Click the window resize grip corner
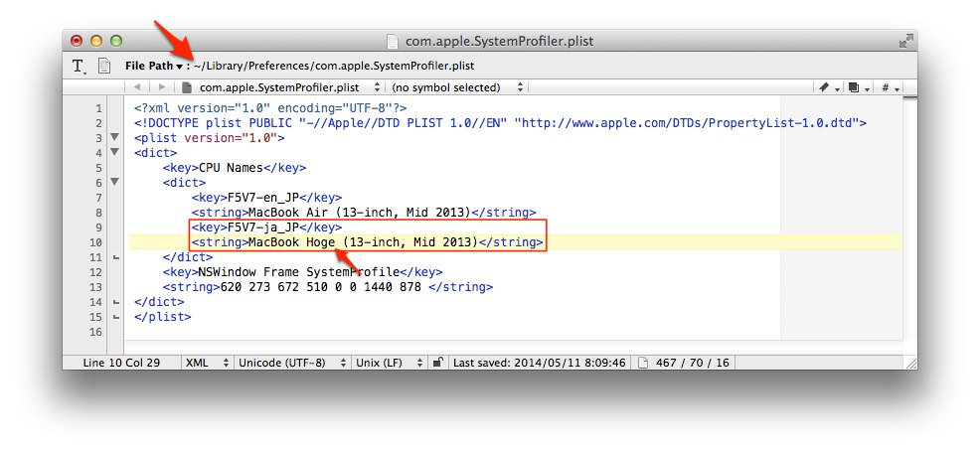This screenshot has height=454, width=980. click(911, 363)
